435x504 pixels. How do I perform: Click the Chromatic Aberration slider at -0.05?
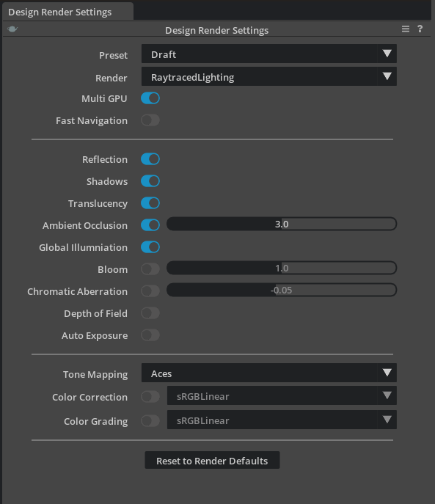coord(281,290)
